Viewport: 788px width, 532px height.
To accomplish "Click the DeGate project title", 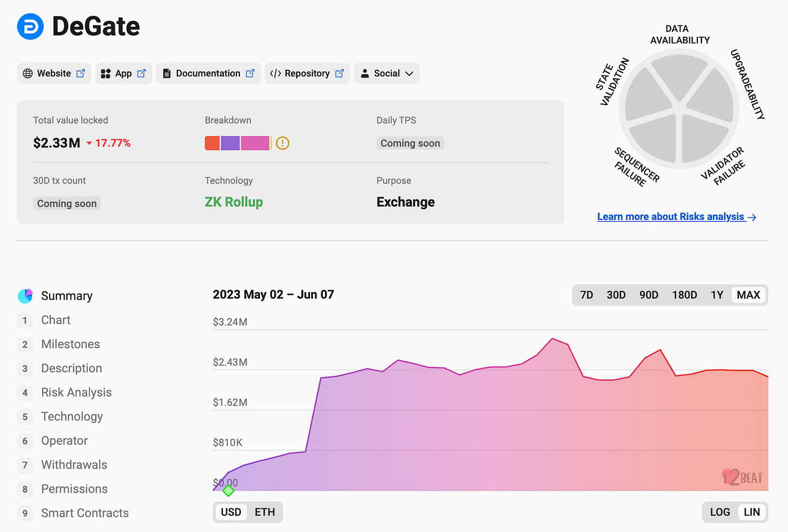I will [96, 26].
